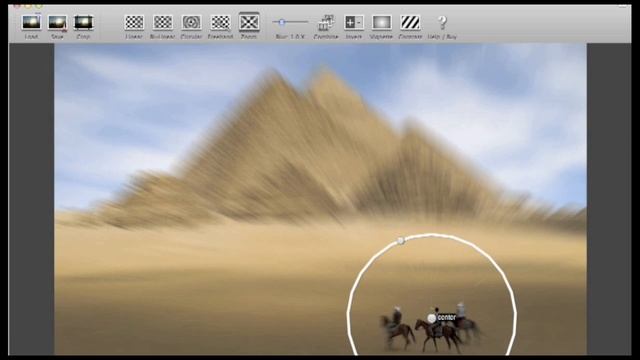Click the Combine layers icon
640x360 pixels.
point(326,23)
